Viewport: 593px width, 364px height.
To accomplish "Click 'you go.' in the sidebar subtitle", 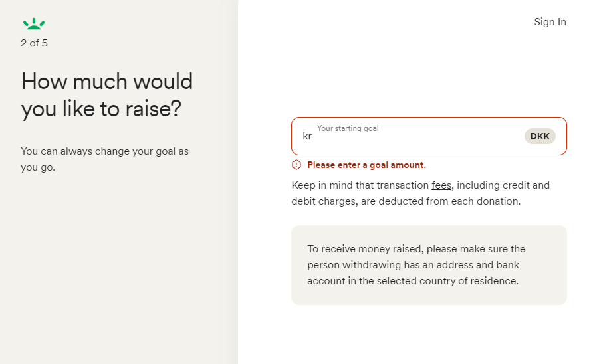I will 38,167.
